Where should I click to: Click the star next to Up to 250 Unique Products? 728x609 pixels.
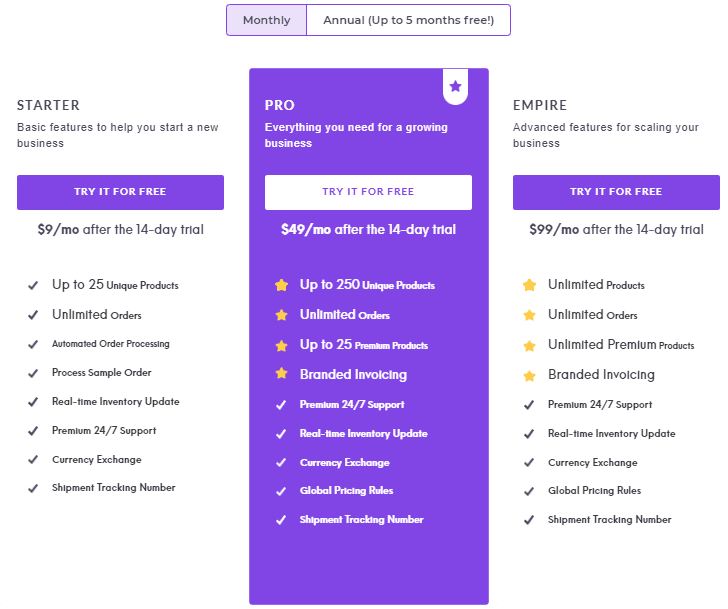click(x=281, y=285)
